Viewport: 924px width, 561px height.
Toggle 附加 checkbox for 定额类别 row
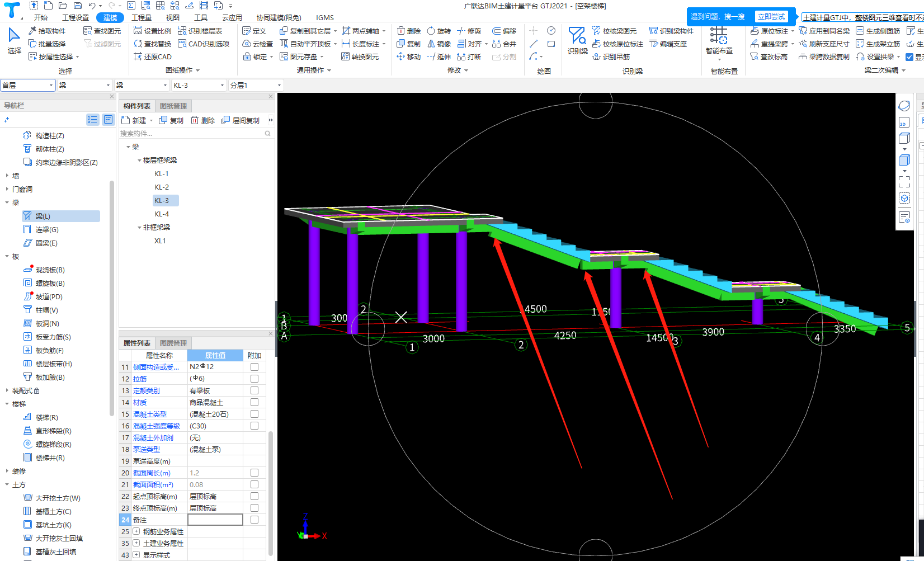coord(254,390)
